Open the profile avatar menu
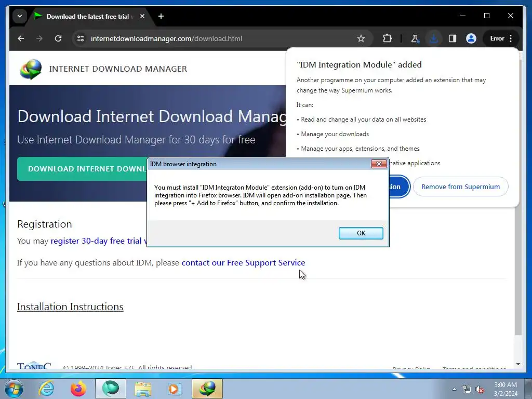This screenshot has height=399, width=532. [x=471, y=38]
